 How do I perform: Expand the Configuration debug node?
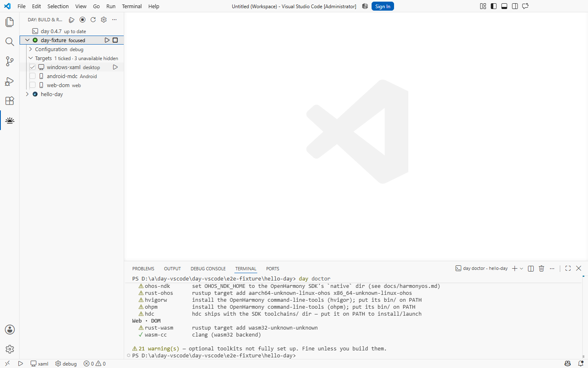tap(31, 49)
